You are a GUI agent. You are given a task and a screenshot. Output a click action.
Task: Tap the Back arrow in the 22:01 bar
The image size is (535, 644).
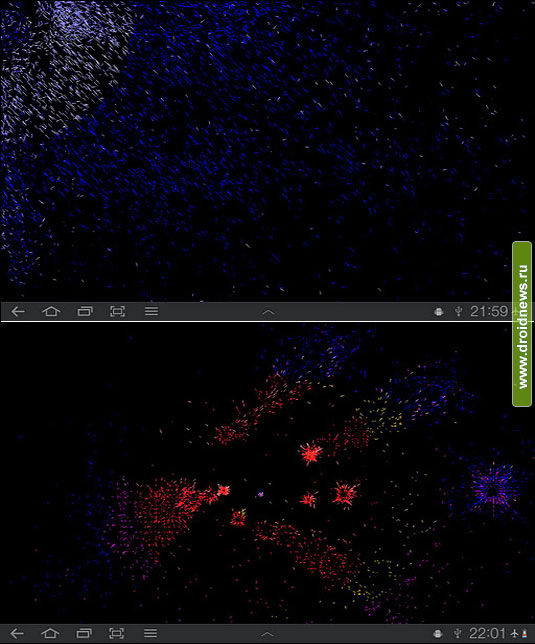pos(17,633)
